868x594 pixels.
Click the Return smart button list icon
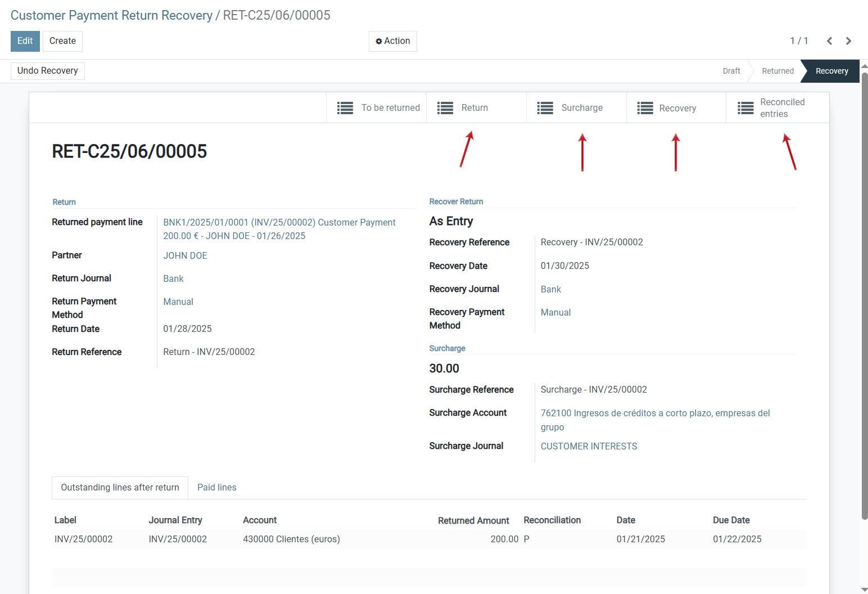(x=445, y=107)
